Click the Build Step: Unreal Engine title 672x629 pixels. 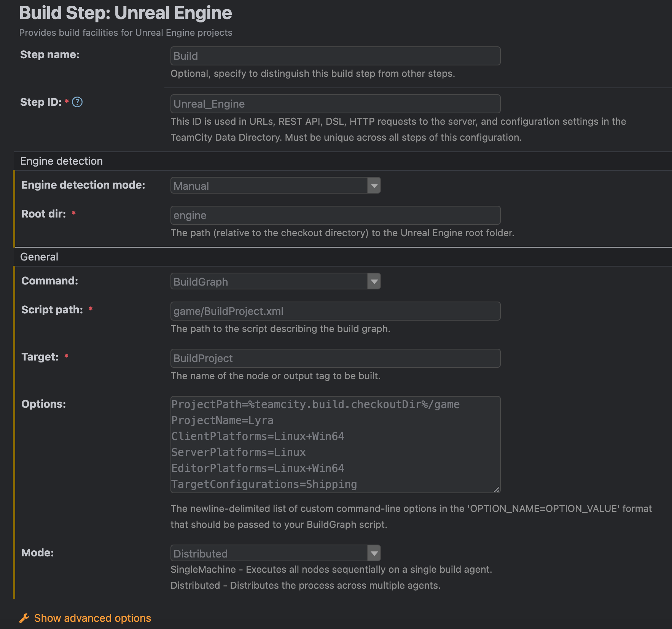tap(126, 13)
